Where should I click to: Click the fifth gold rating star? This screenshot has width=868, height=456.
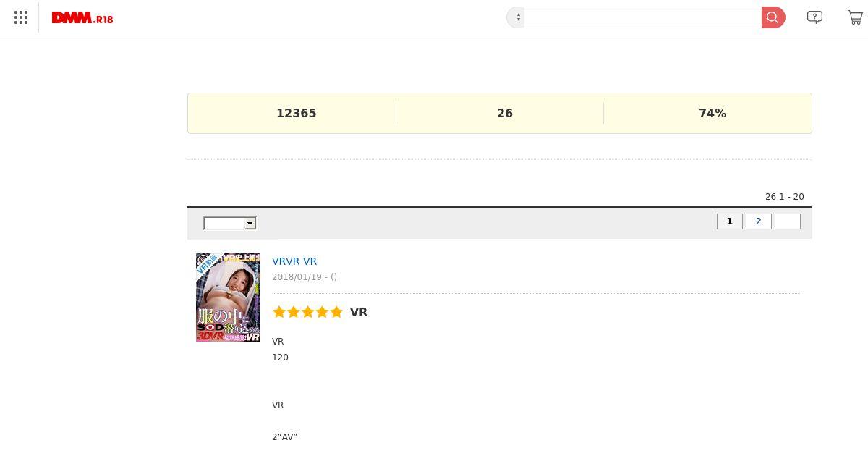[x=336, y=312]
